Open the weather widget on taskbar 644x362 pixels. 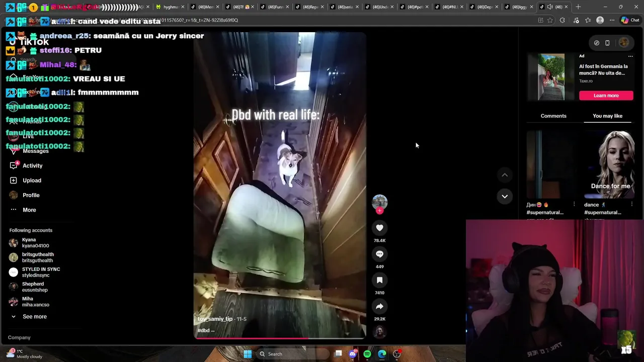pos(24,353)
